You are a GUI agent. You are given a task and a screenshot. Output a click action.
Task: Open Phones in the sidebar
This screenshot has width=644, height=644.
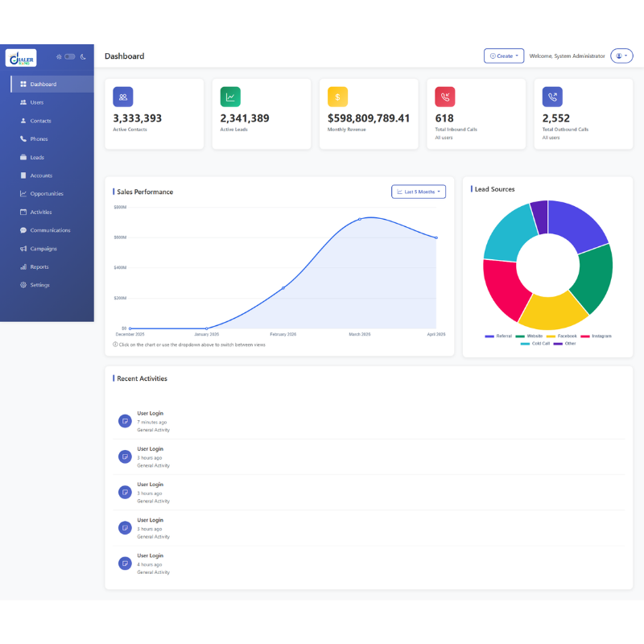[x=52, y=138]
